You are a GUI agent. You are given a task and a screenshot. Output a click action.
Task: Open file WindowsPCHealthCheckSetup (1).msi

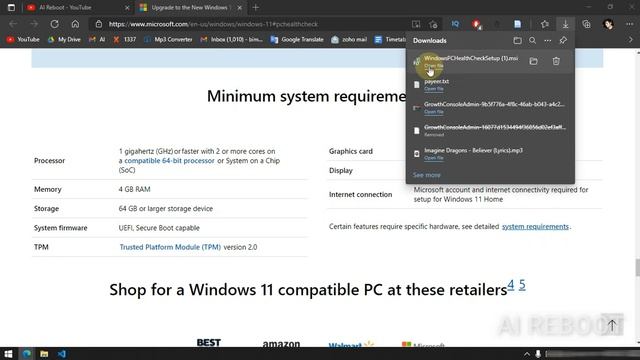click(433, 66)
